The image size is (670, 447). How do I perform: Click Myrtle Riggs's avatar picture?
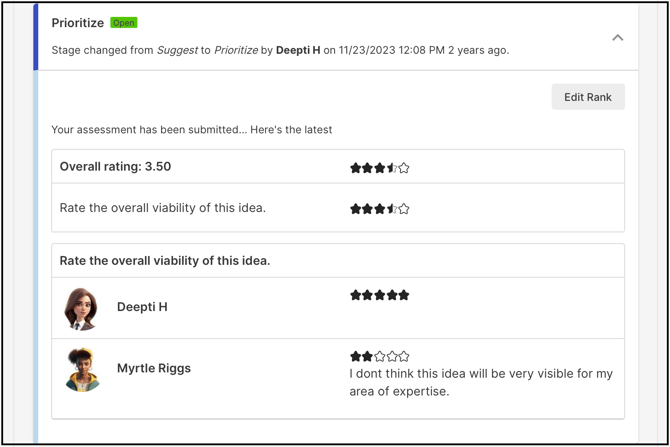point(82,369)
